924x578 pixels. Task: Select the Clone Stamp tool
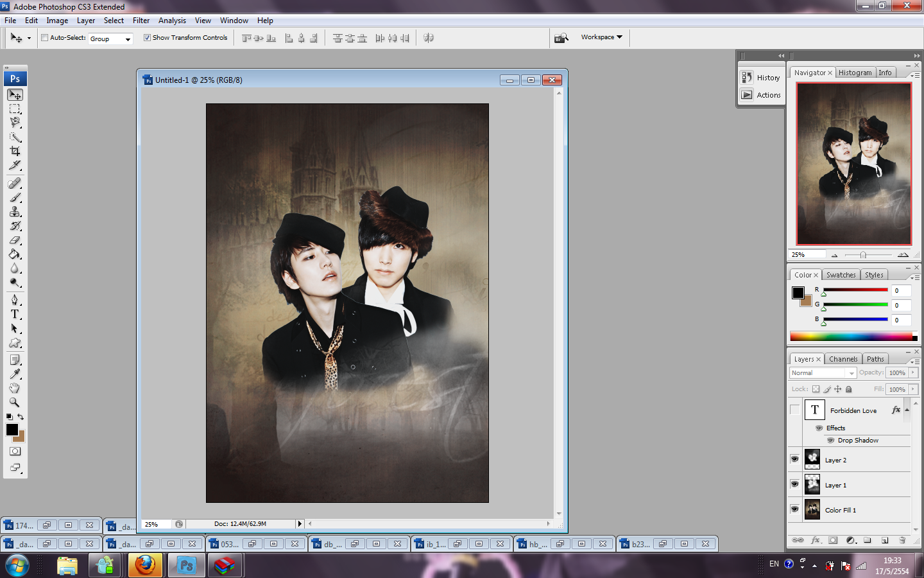15,212
